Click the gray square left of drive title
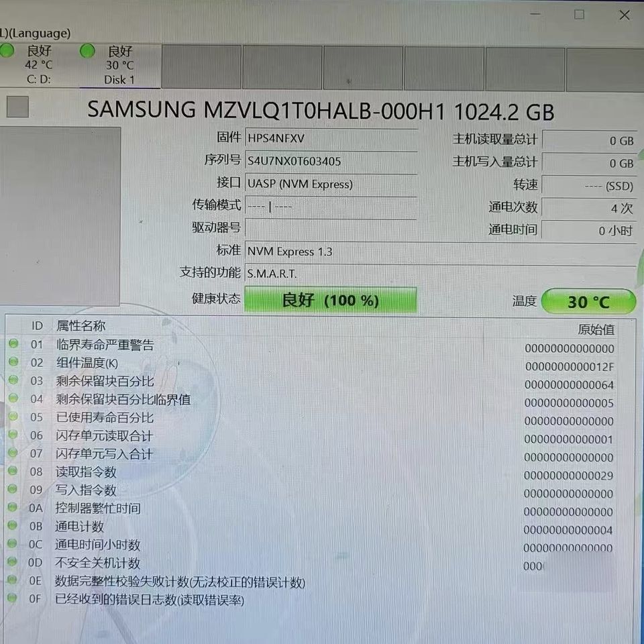 pyautogui.click(x=17, y=107)
